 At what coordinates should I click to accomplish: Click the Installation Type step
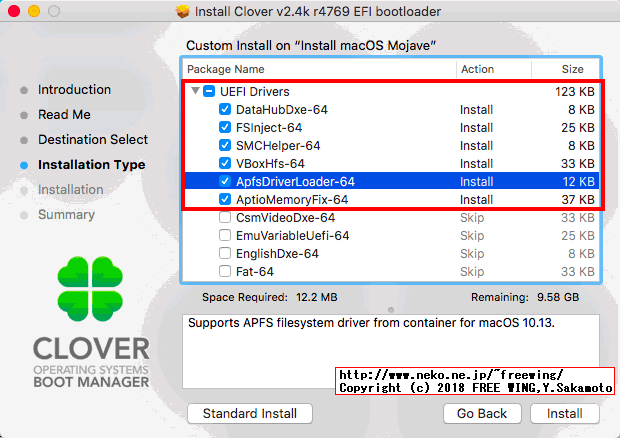(x=92, y=165)
